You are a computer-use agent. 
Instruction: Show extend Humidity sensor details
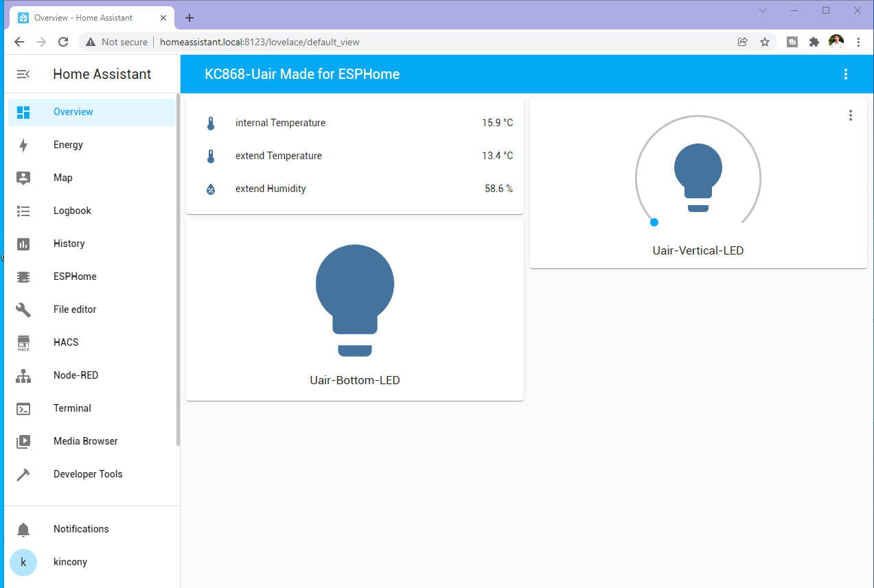tap(271, 189)
